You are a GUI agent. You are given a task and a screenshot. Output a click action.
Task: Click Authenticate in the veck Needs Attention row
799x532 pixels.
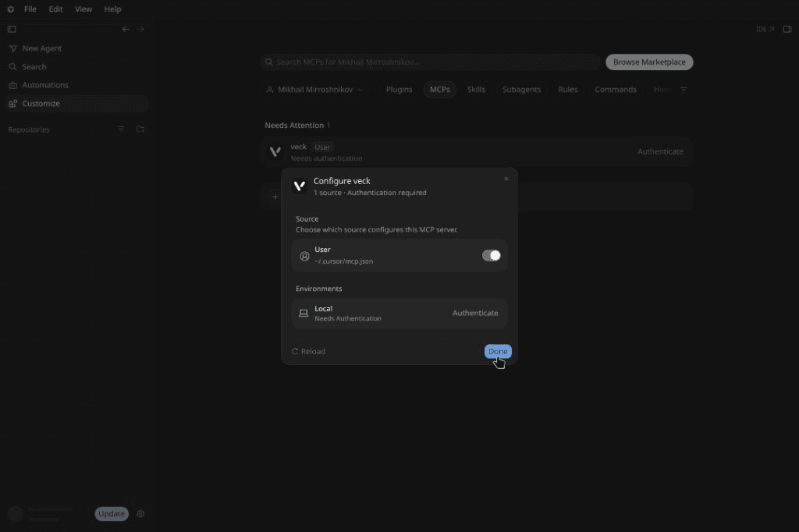coord(660,152)
